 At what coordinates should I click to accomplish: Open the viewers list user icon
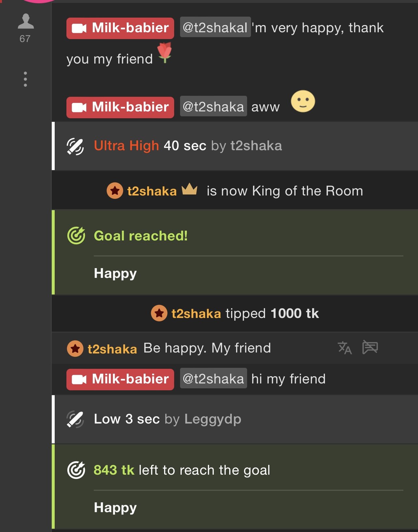[x=25, y=22]
